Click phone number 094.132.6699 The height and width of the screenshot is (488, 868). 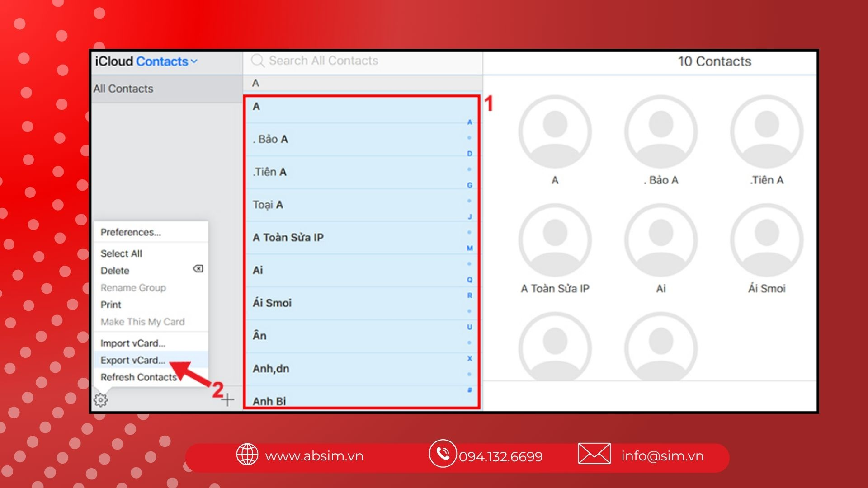pos(500,457)
